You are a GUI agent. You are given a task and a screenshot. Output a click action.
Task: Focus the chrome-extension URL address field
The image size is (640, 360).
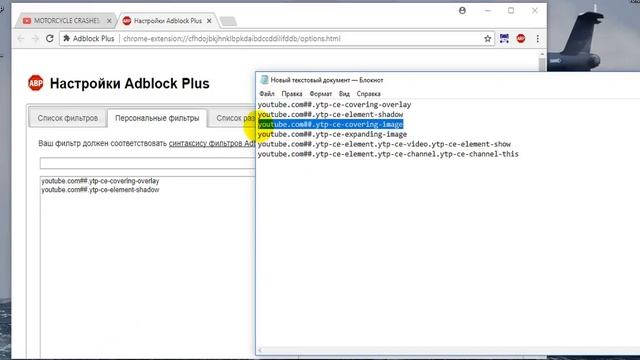231,39
